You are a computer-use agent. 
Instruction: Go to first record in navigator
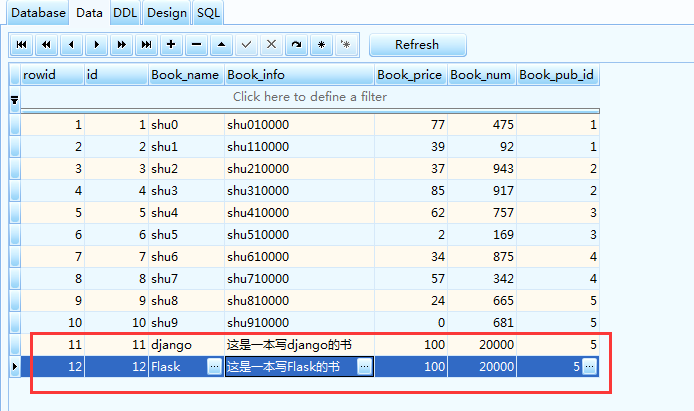coord(21,45)
